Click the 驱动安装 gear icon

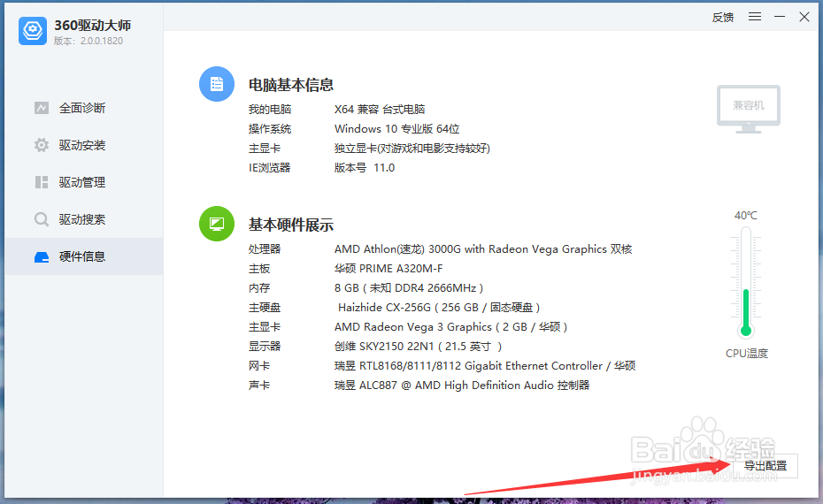coord(42,145)
